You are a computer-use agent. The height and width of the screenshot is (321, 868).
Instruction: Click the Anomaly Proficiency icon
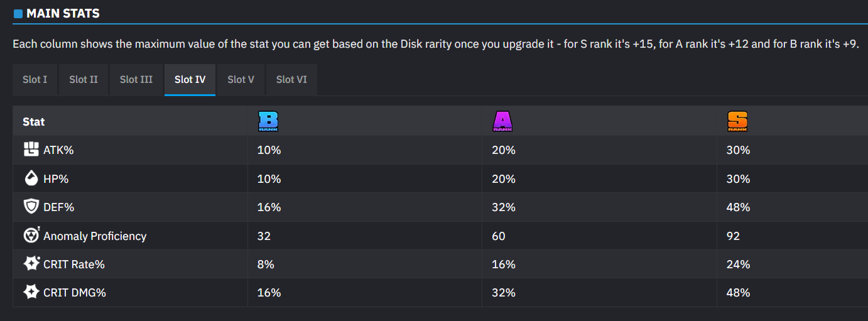tap(31, 236)
